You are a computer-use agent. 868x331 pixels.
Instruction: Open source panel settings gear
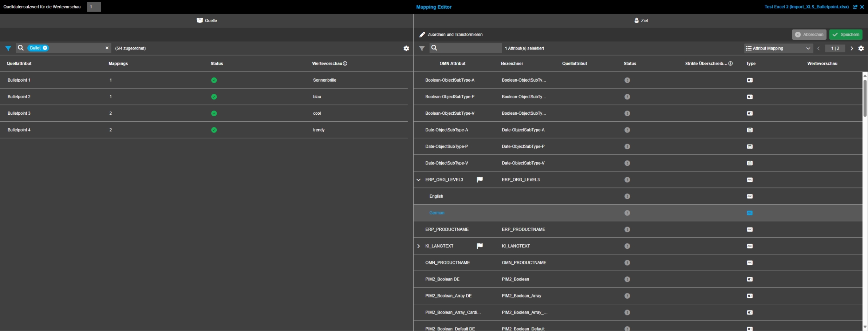pyautogui.click(x=406, y=48)
